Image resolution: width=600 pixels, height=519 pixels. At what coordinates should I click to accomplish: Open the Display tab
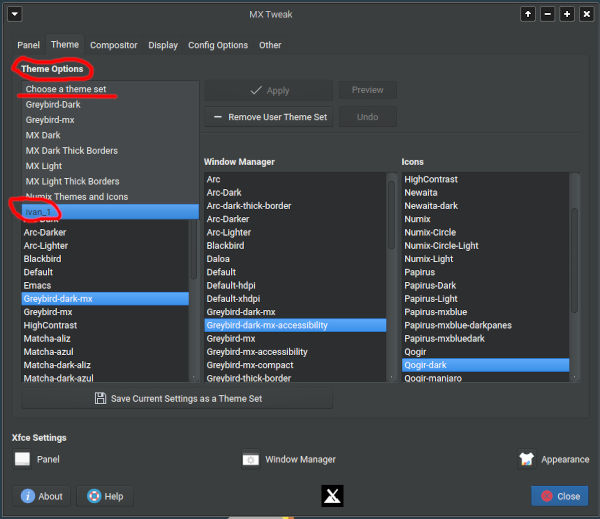tap(163, 45)
